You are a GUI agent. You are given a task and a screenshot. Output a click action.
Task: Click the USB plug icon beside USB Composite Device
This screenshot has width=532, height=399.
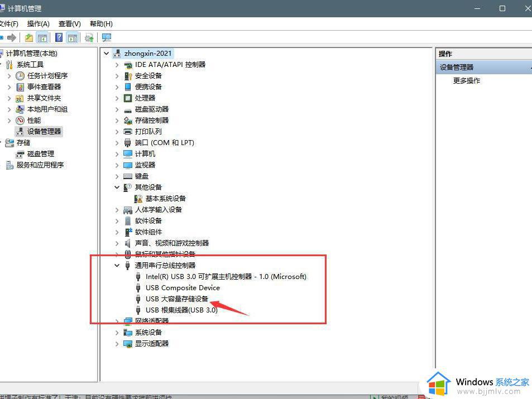pyautogui.click(x=138, y=288)
